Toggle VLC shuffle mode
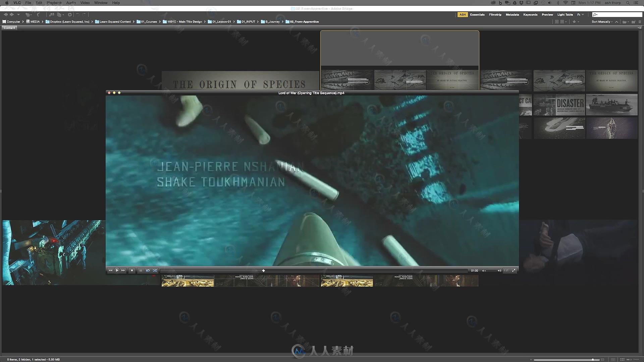 pos(155,270)
